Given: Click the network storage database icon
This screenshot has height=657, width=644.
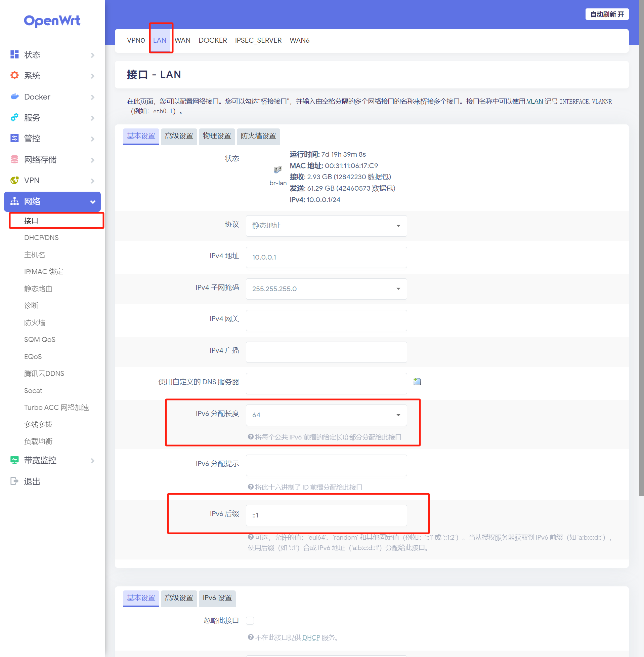Looking at the screenshot, I should pos(14,159).
